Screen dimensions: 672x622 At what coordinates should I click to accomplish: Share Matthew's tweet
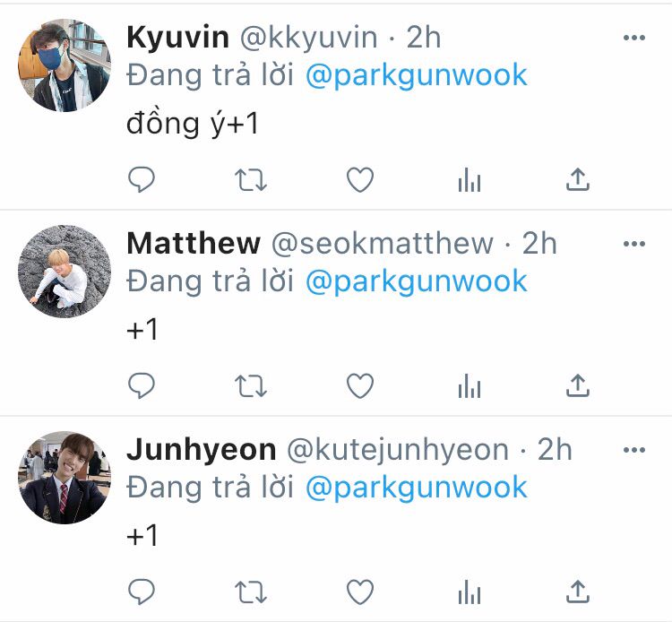point(578,385)
